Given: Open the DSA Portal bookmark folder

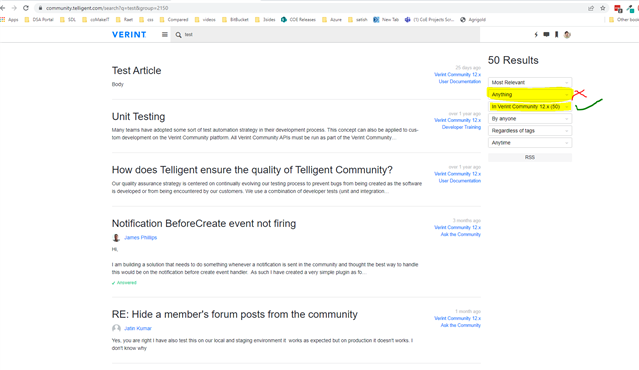Looking at the screenshot, I should pyautogui.click(x=39, y=20).
